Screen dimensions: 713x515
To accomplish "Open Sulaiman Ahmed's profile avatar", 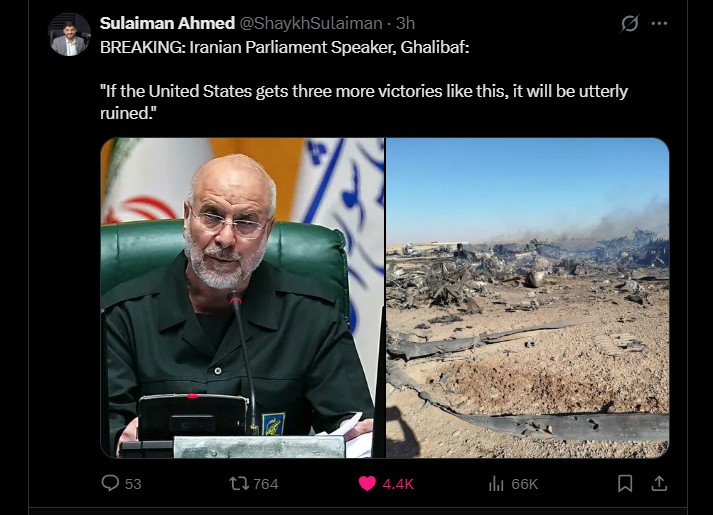I will pos(70,35).
